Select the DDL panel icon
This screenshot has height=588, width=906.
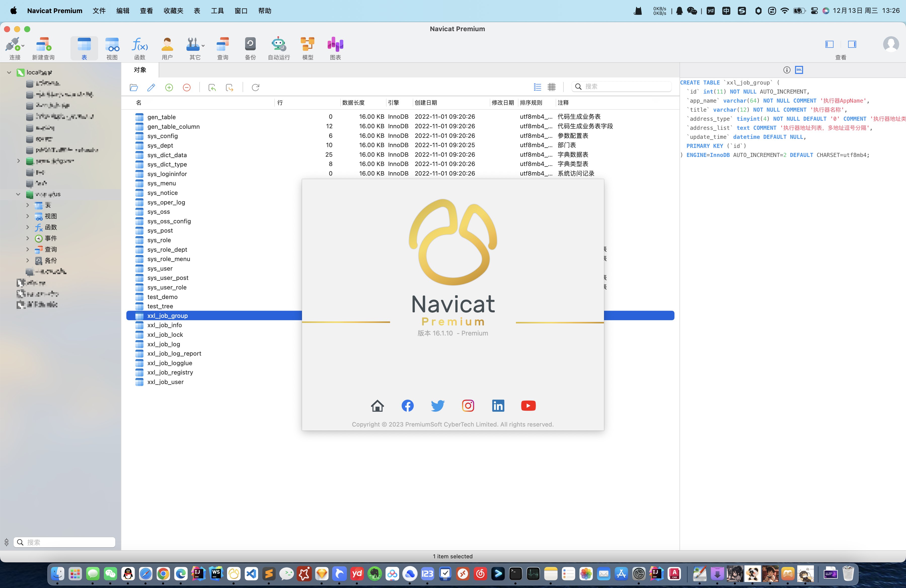coord(799,70)
